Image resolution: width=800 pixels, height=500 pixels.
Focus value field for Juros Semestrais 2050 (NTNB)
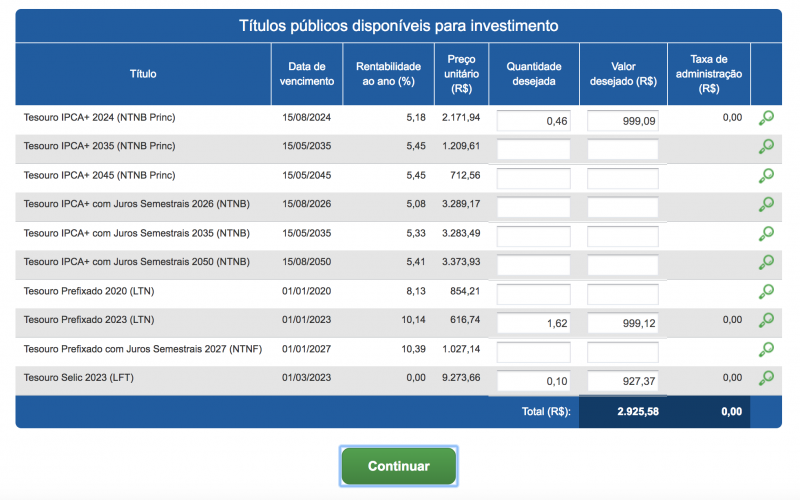pyautogui.click(x=623, y=265)
